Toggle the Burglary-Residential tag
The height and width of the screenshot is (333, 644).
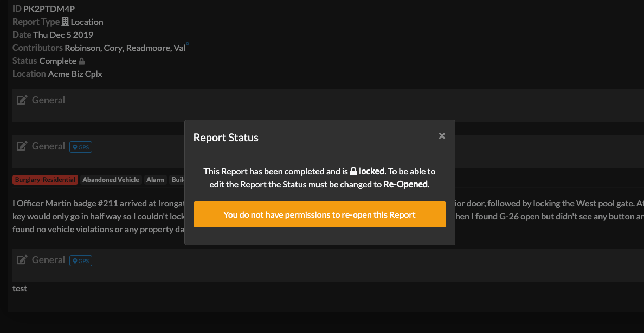pos(45,179)
